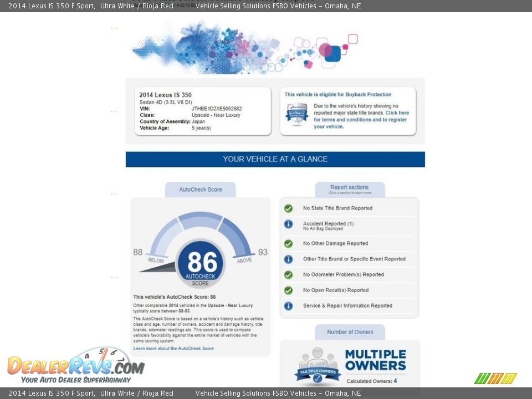Click green check beside No Odometer Problem(s) Reported
The height and width of the screenshot is (399, 532).
(288, 275)
